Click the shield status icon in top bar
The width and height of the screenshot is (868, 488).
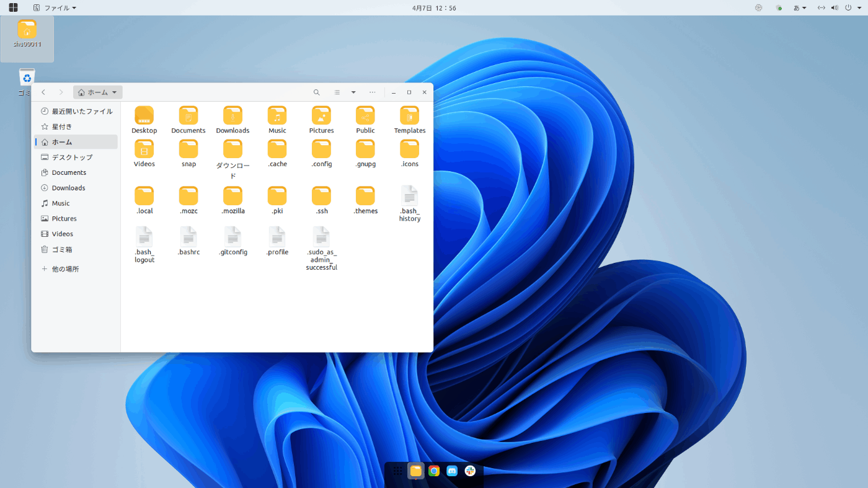click(x=779, y=7)
